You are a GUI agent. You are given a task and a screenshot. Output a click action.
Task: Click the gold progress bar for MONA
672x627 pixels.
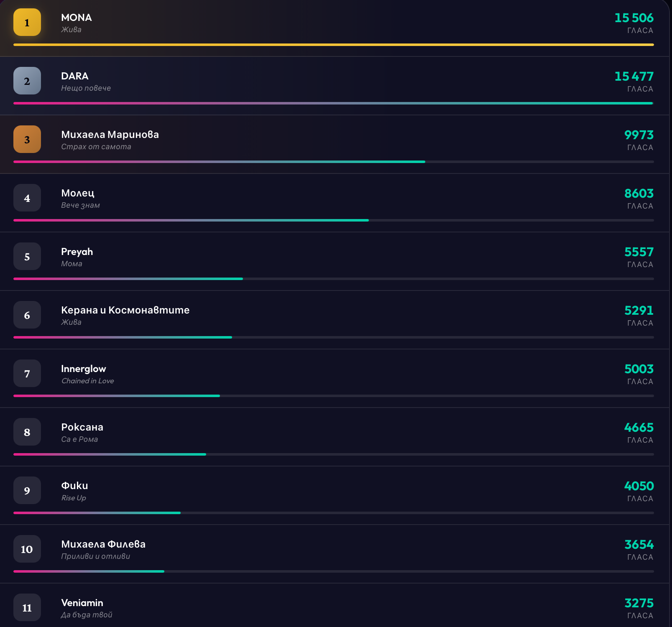333,45
